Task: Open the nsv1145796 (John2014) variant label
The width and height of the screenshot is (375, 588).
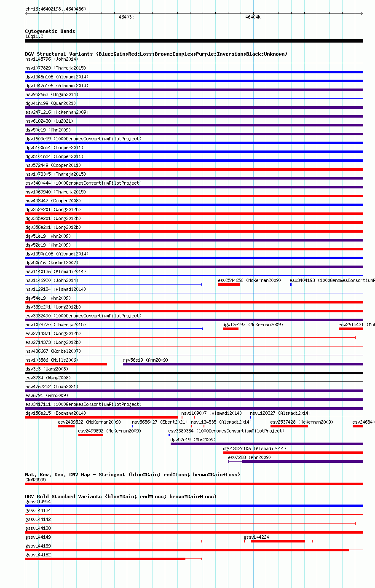Action: pos(51,59)
